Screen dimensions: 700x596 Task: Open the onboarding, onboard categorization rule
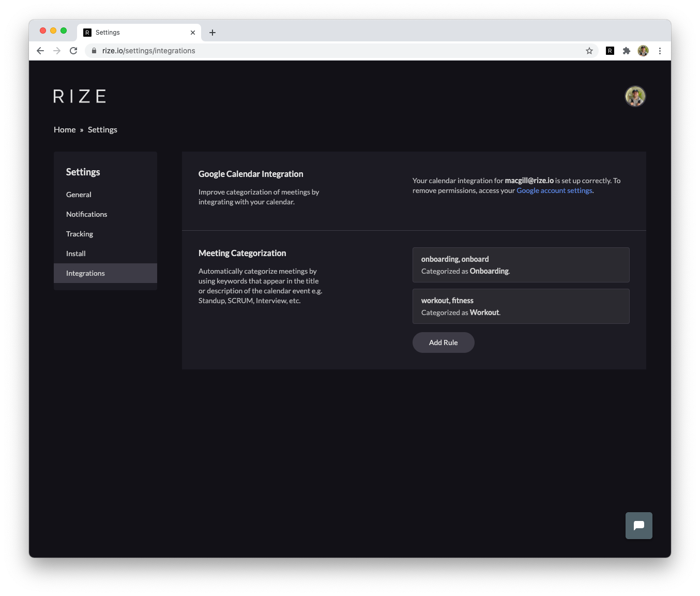click(x=521, y=265)
